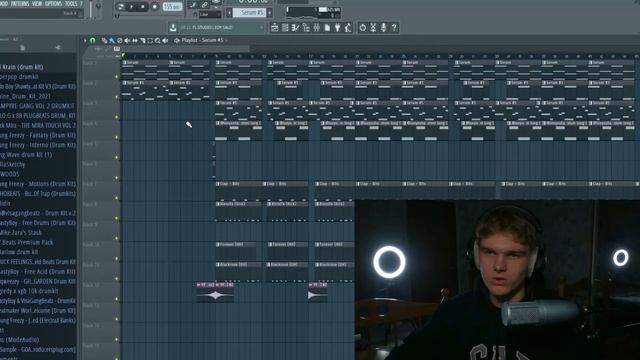Click the Record button
The image size is (640, 360).
click(x=154, y=7)
